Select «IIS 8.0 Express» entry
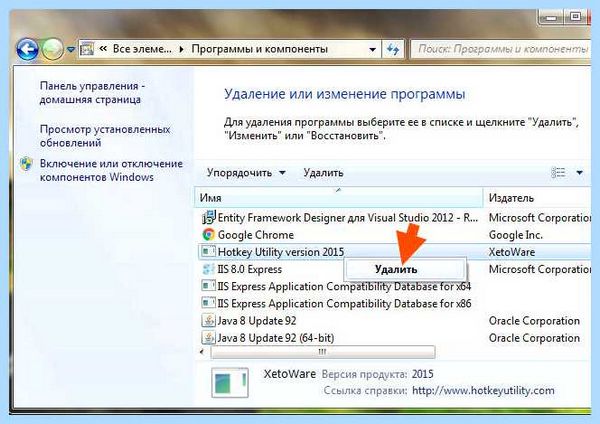This screenshot has width=600, height=424. pyautogui.click(x=249, y=269)
